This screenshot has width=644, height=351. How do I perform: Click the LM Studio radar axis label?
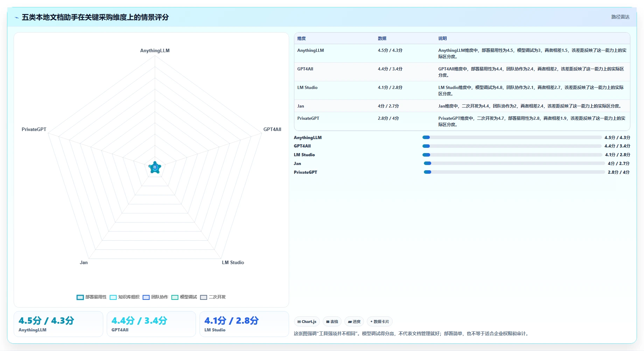pyautogui.click(x=233, y=262)
